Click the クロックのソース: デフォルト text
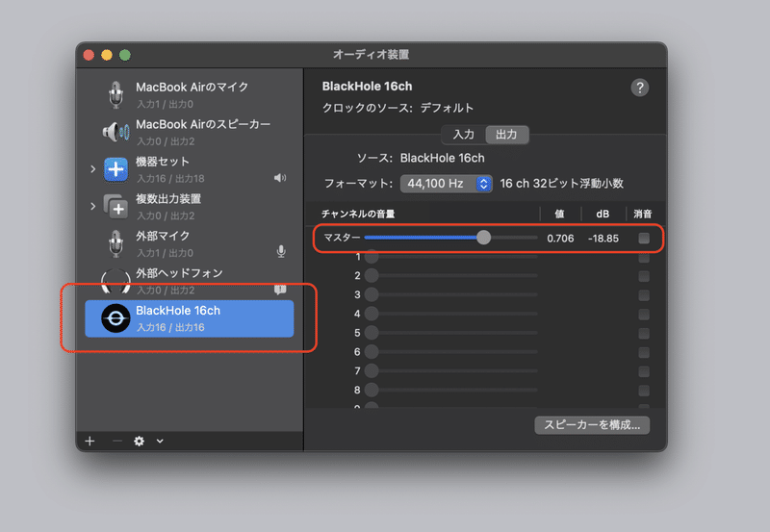 pyautogui.click(x=398, y=108)
